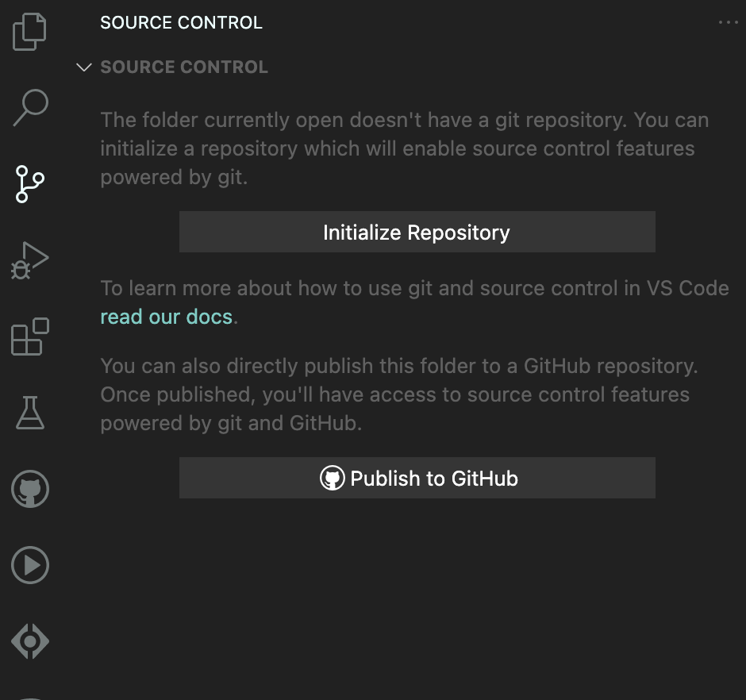The height and width of the screenshot is (700, 746).
Task: Toggle the Source Control section header chevron
Action: tap(84, 67)
